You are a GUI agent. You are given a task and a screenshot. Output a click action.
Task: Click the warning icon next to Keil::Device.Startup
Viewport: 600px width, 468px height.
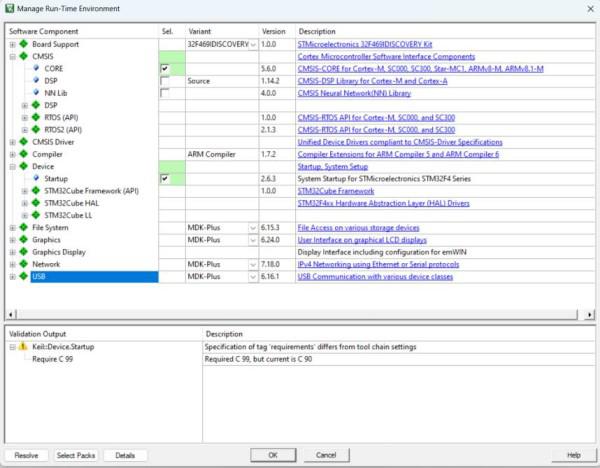coord(23,346)
